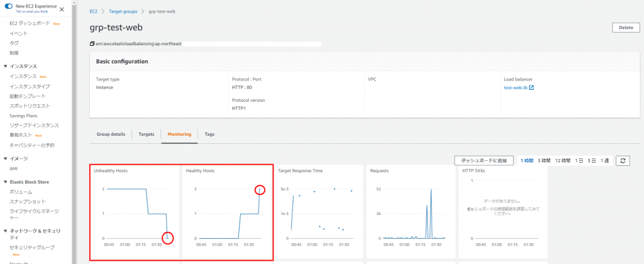Click the grp-test-web page title
The height and width of the screenshot is (264, 644).
point(116,28)
